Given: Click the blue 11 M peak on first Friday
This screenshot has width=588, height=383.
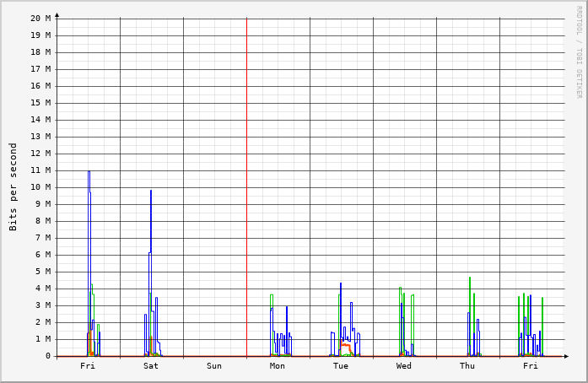Looking at the screenshot, I should 89,172.
